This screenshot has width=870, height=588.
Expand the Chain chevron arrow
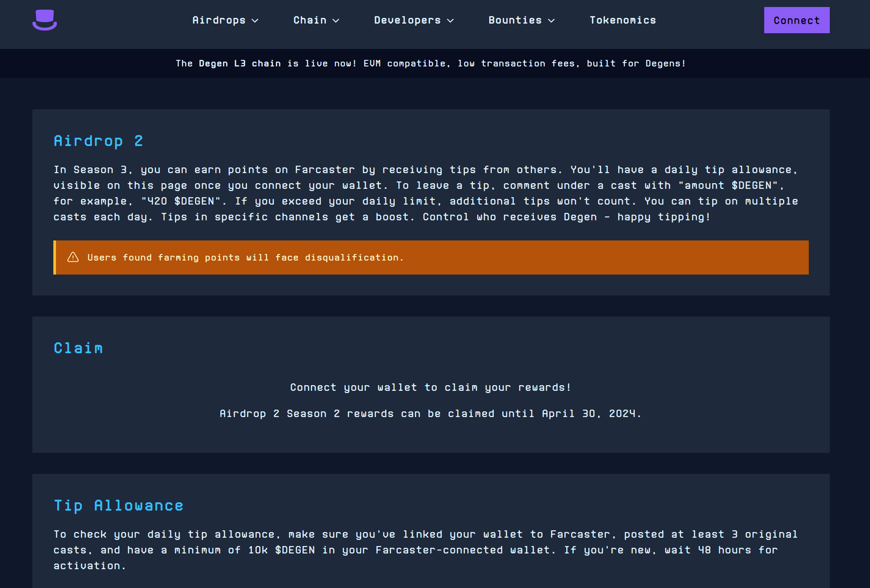(x=336, y=21)
